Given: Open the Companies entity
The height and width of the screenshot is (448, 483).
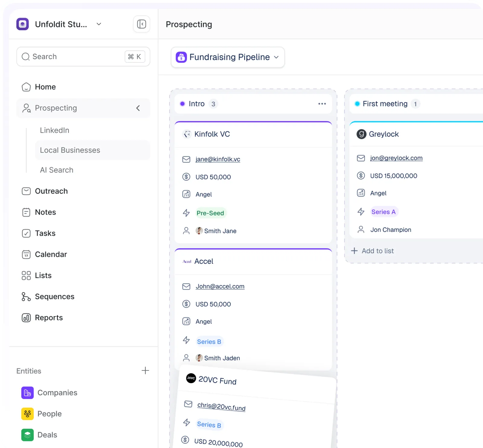Looking at the screenshot, I should [57, 393].
